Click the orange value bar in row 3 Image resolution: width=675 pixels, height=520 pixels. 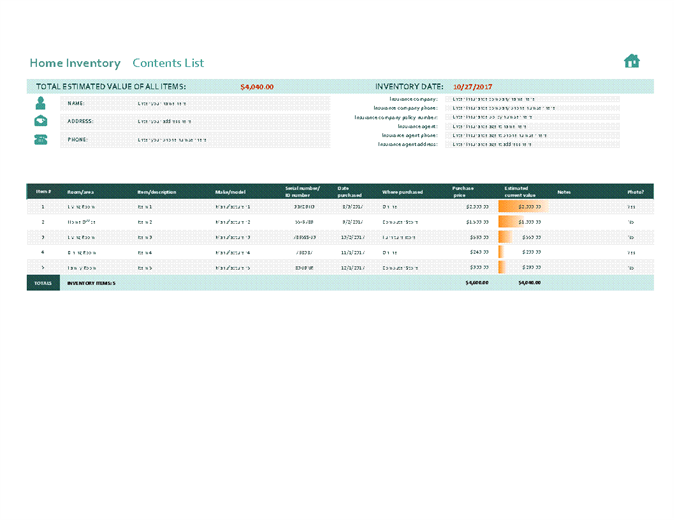tap(505, 237)
